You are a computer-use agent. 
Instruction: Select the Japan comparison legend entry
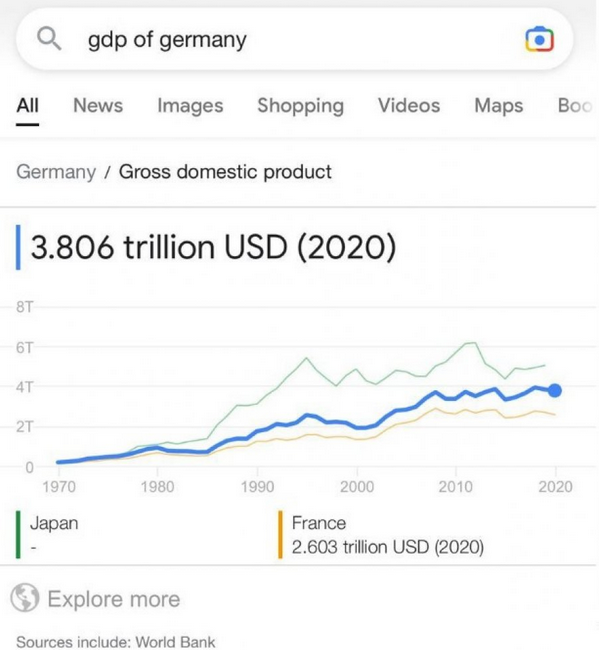pos(57,523)
